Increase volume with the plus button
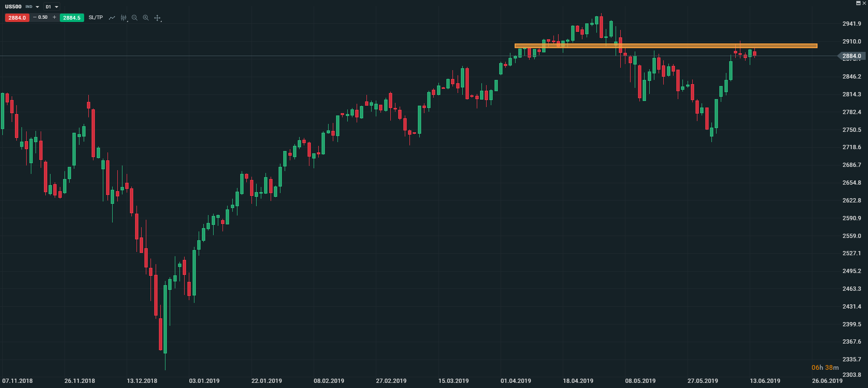Screen dimensions: 868x388 coord(54,17)
